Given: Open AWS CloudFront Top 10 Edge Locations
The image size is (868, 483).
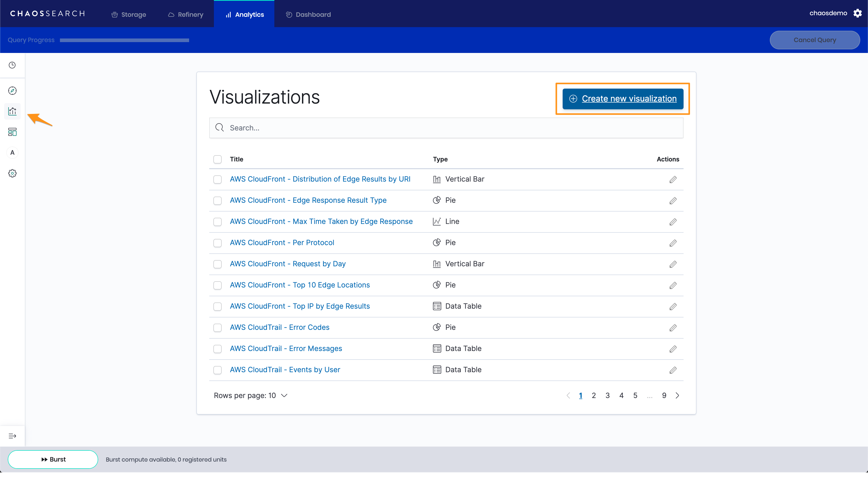Looking at the screenshot, I should [x=300, y=285].
